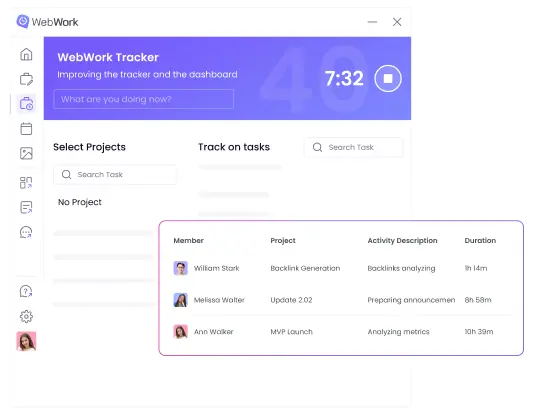Click 'Backlinks analyzing' activity cell
The width and height of the screenshot is (533, 414).
[401, 268]
